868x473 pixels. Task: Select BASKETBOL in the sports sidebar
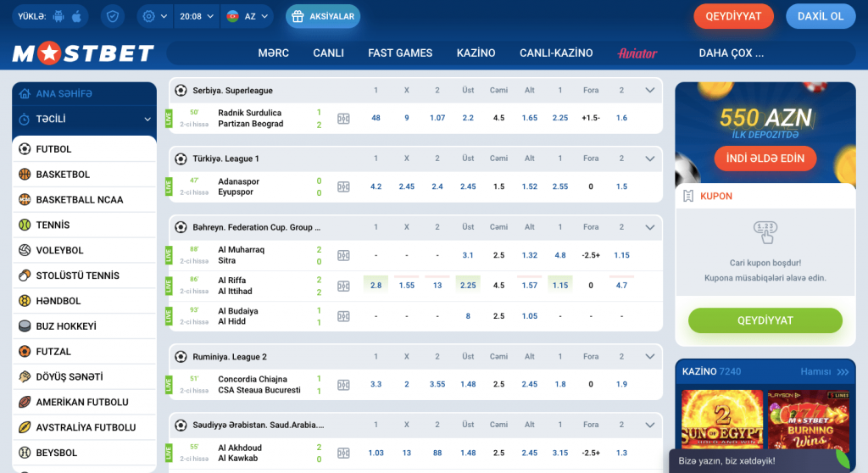pos(84,175)
